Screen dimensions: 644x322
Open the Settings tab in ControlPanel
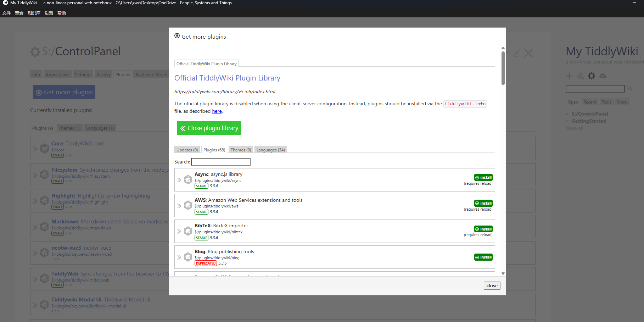[83, 74]
